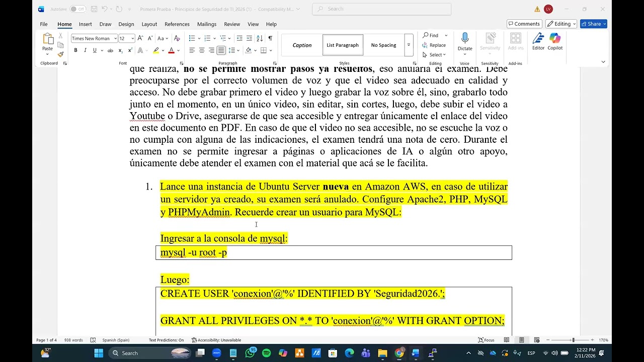Align text left

tap(192, 50)
